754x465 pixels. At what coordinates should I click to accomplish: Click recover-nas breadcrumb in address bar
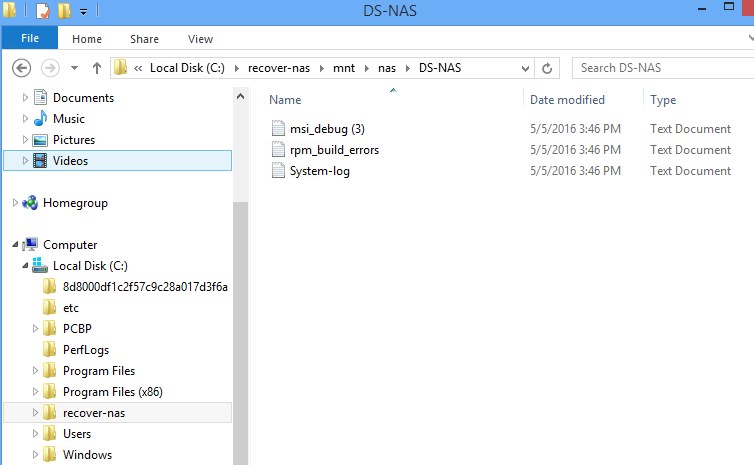click(279, 68)
